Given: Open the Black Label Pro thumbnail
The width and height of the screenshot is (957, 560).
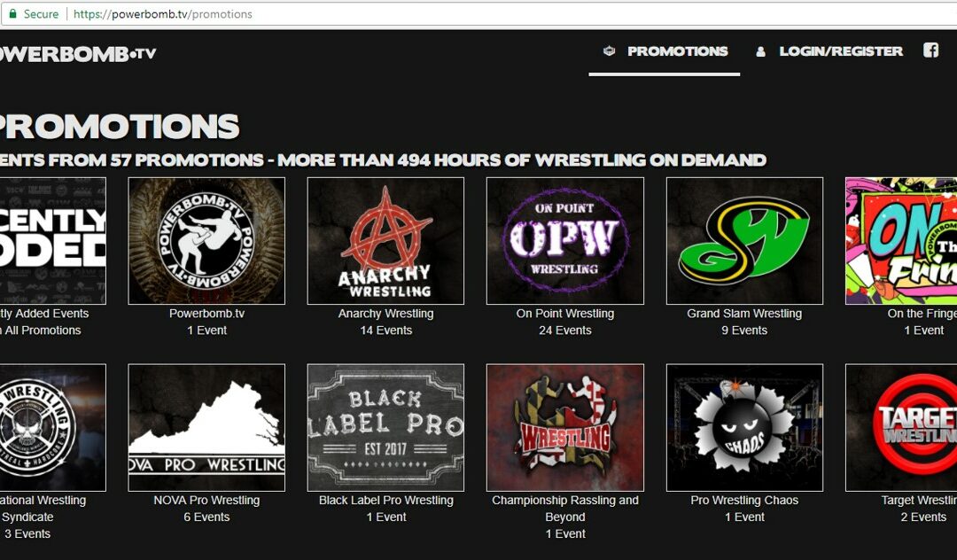Looking at the screenshot, I should (385, 428).
